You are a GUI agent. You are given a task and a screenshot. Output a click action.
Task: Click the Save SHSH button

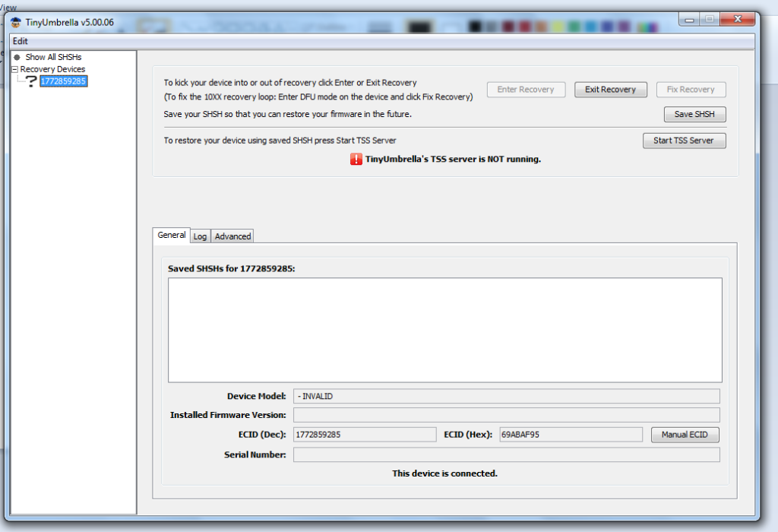pyautogui.click(x=694, y=115)
